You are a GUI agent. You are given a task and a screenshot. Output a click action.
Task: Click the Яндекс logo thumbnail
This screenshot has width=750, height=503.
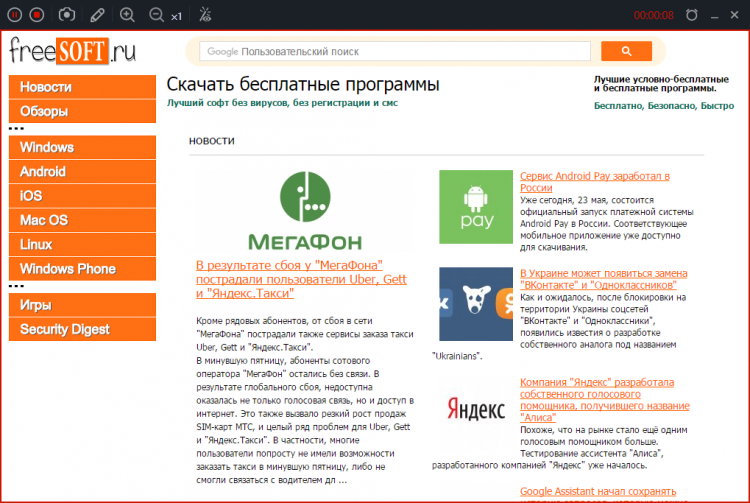476,410
